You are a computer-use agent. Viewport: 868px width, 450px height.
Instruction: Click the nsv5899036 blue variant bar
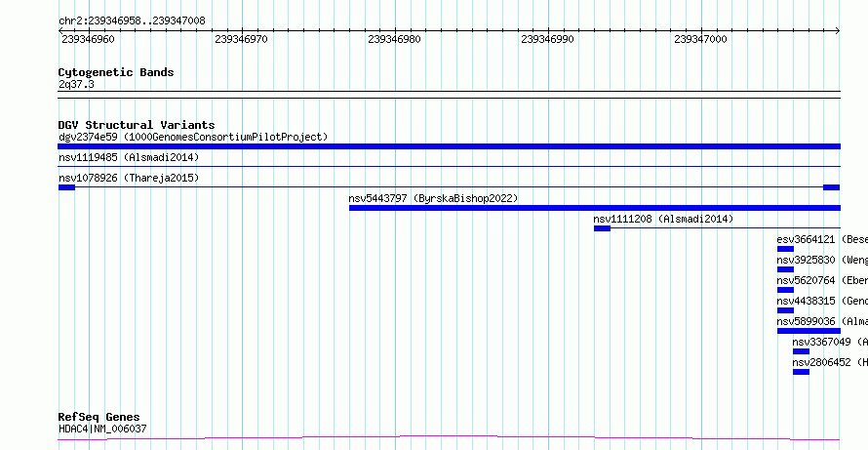click(x=809, y=331)
